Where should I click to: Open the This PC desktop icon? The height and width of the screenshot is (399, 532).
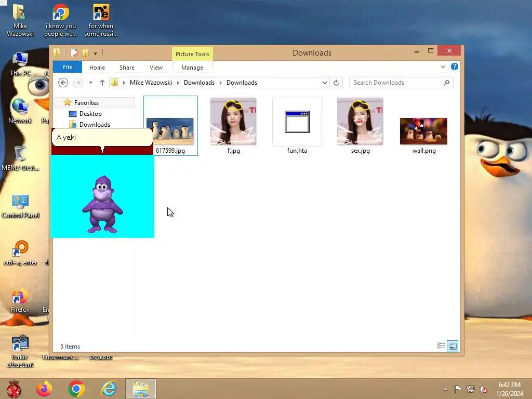click(20, 64)
